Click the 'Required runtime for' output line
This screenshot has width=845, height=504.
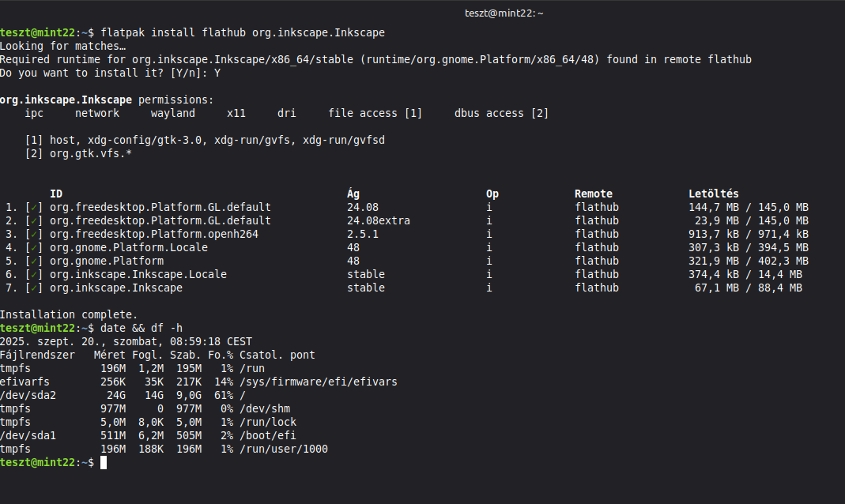coord(375,60)
